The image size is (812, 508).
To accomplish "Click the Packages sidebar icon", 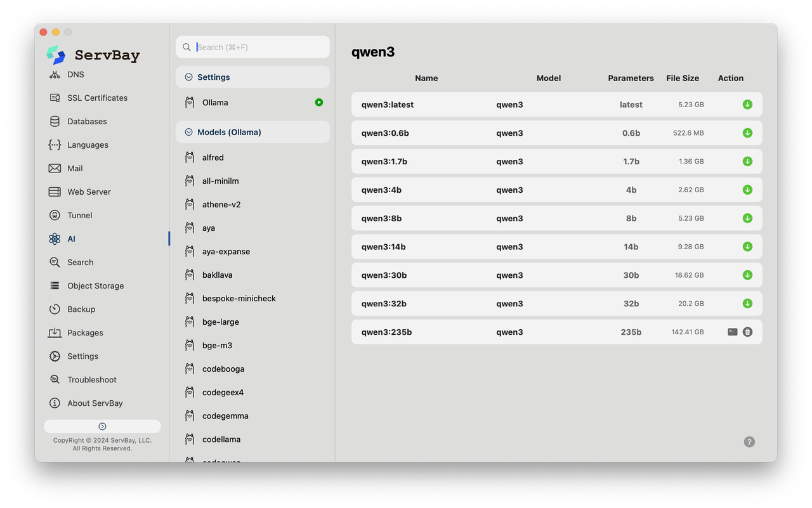I will tap(55, 332).
